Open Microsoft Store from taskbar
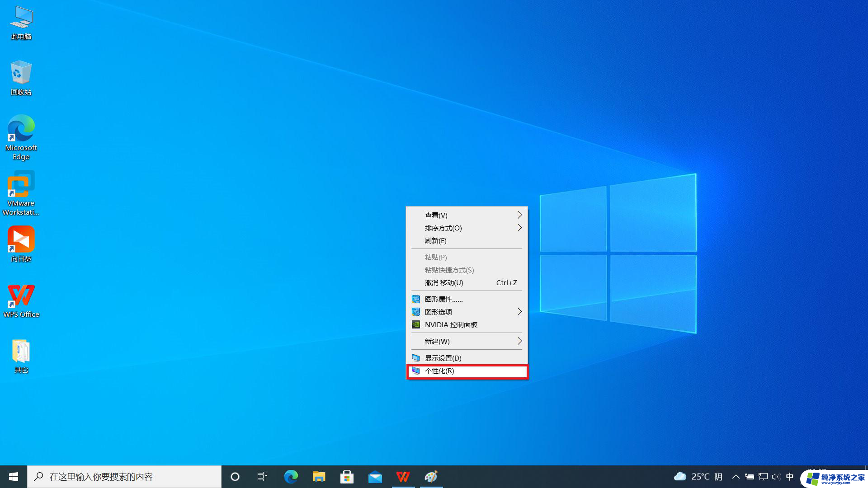The image size is (868, 488). point(347,477)
